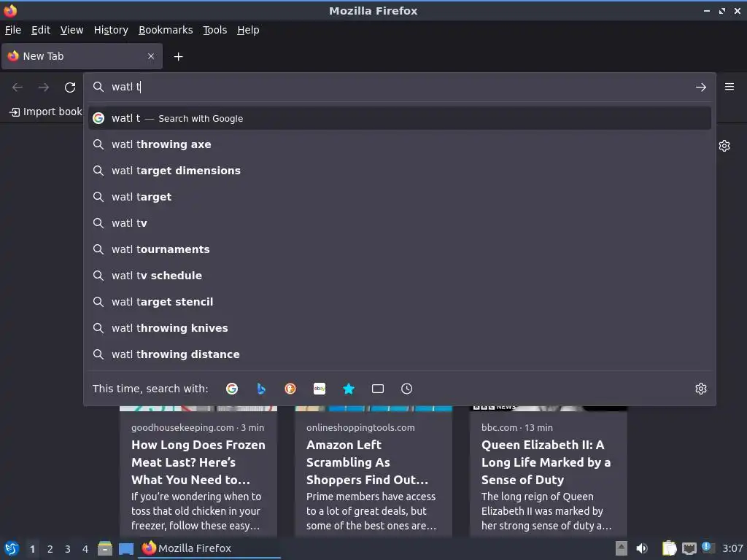Click the back navigation arrow
The image size is (747, 560).
18,87
